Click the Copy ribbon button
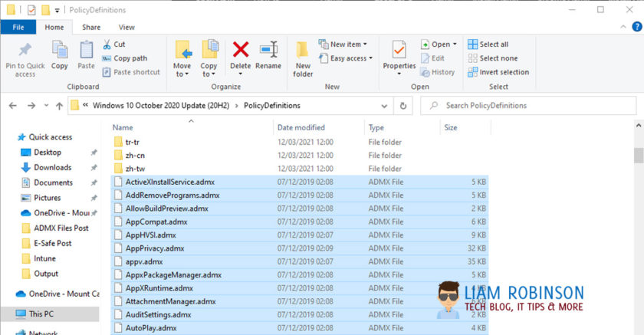This screenshot has height=335, width=644. pos(60,55)
